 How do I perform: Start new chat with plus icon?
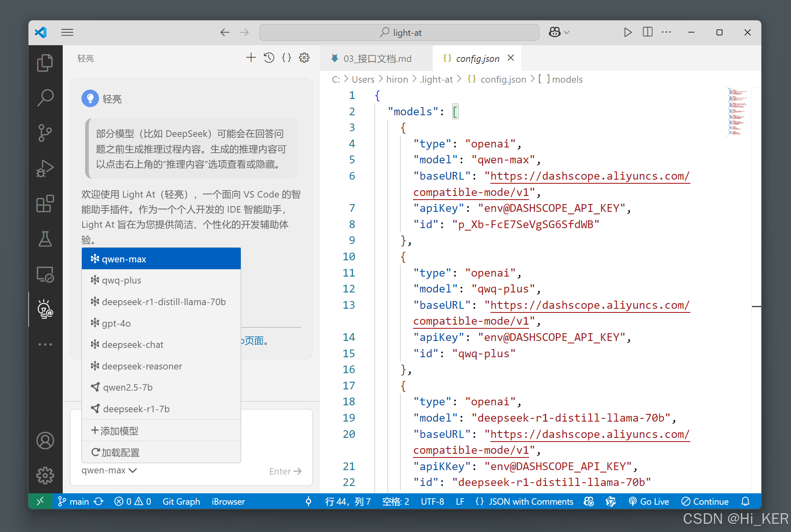tap(251, 58)
